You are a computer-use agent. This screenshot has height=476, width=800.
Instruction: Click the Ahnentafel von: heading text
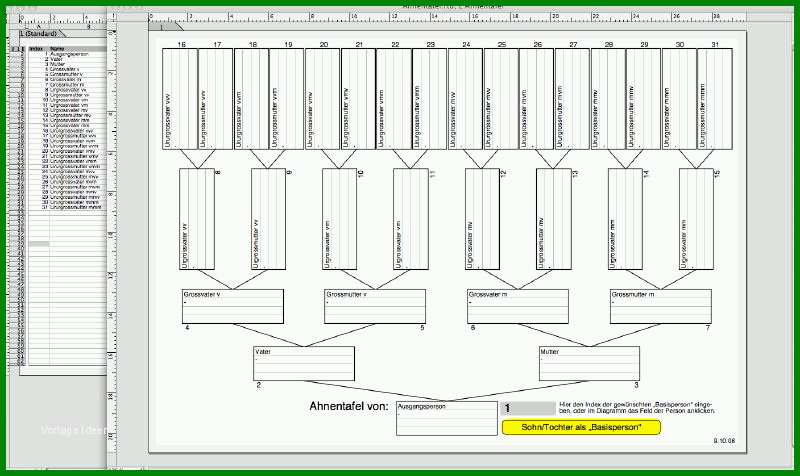[349, 407]
